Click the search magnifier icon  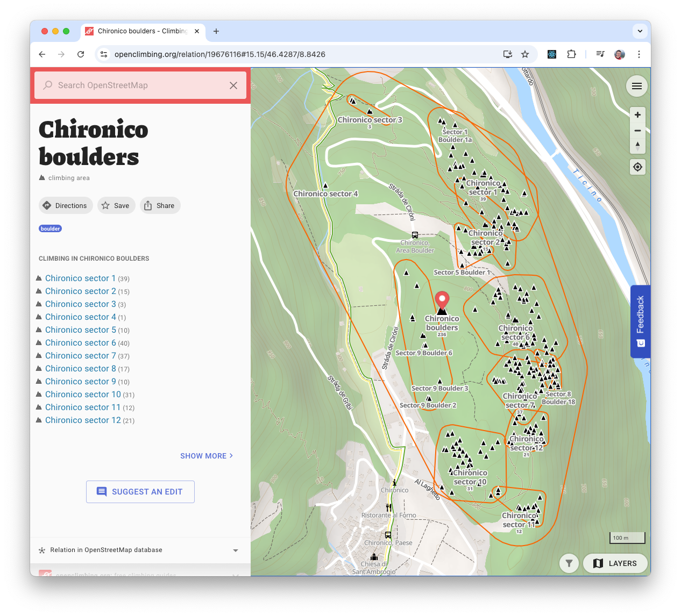click(48, 85)
